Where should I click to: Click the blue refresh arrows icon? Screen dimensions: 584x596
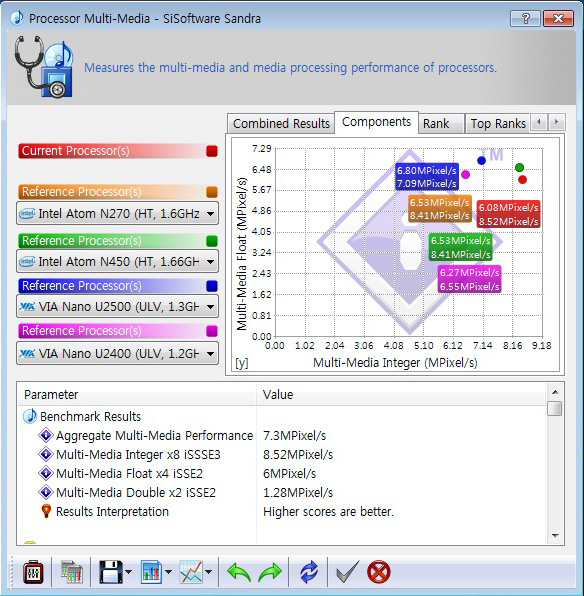pos(309,572)
